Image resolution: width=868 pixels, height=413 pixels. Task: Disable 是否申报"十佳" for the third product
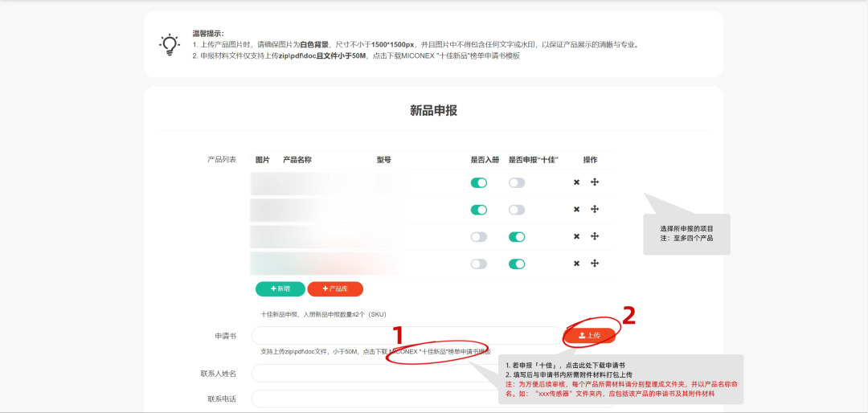(517, 237)
